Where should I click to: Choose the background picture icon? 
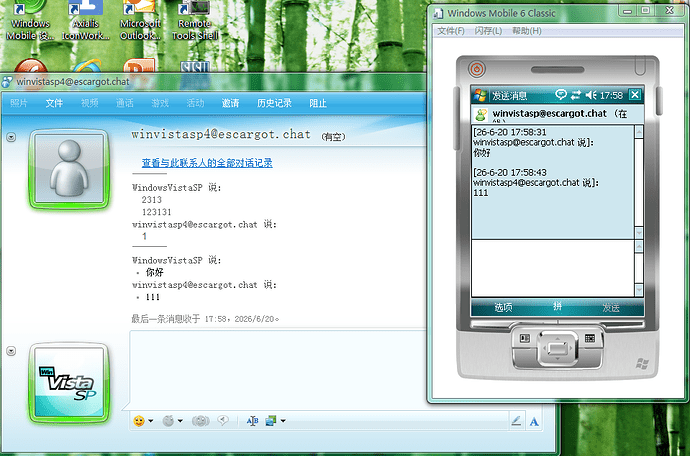click(271, 421)
